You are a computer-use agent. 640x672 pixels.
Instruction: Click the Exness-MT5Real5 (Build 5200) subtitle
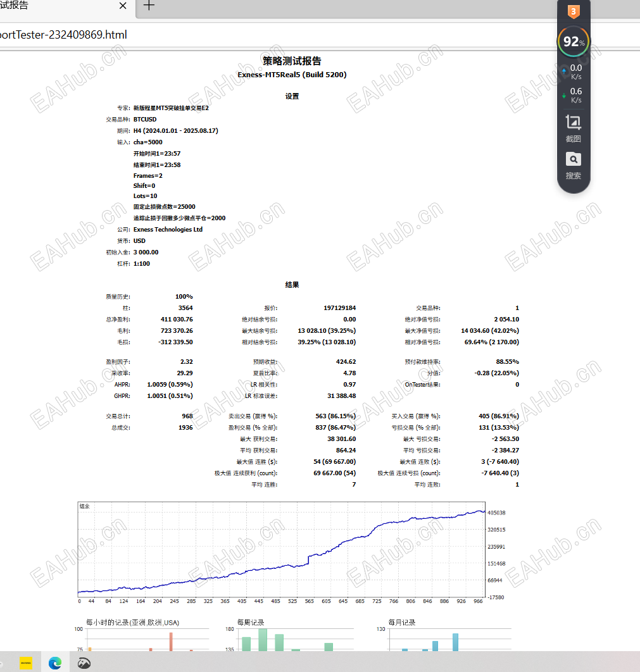[x=292, y=75]
